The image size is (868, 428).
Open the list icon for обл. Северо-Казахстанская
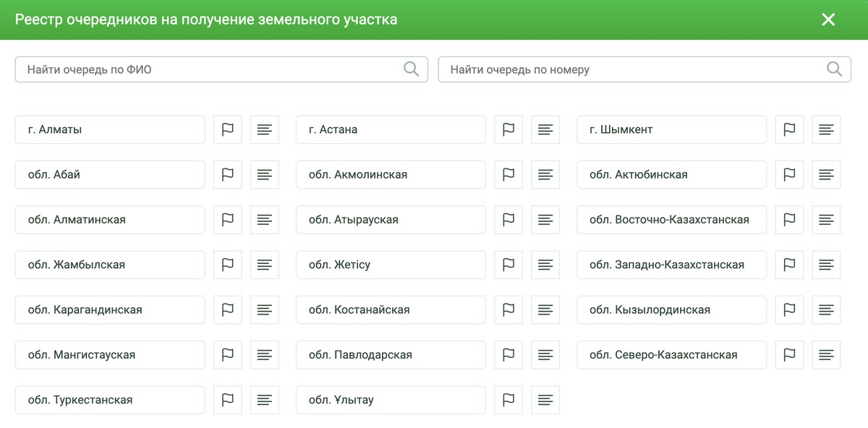(827, 355)
